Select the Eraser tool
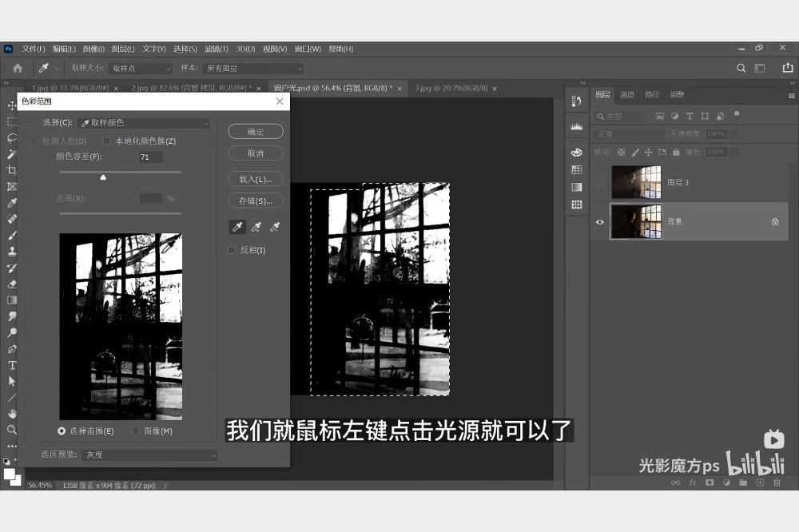The image size is (799, 532). click(x=12, y=284)
